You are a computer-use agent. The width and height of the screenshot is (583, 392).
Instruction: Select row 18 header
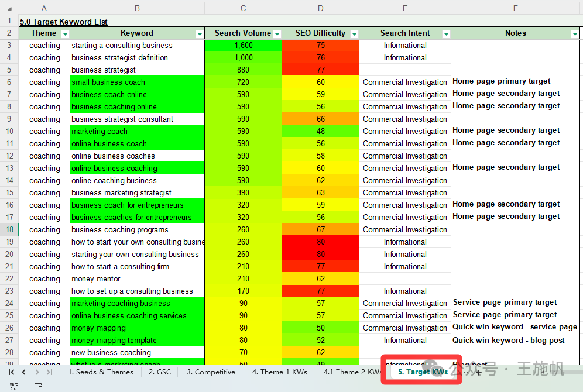(x=9, y=229)
